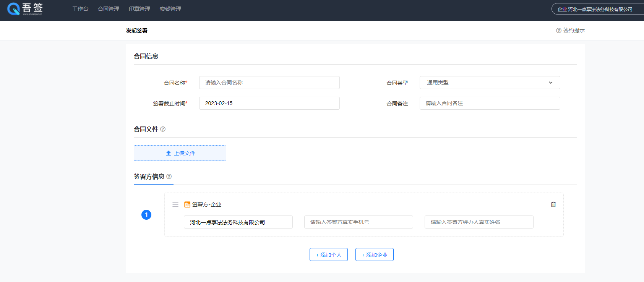The width and height of the screenshot is (644, 282).
Task: Open the 套餐管理 menu
Action: (170, 9)
